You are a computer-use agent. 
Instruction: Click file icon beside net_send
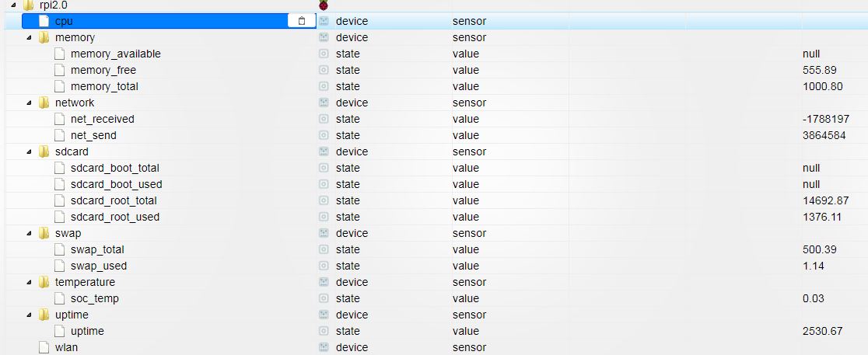pyautogui.click(x=59, y=135)
